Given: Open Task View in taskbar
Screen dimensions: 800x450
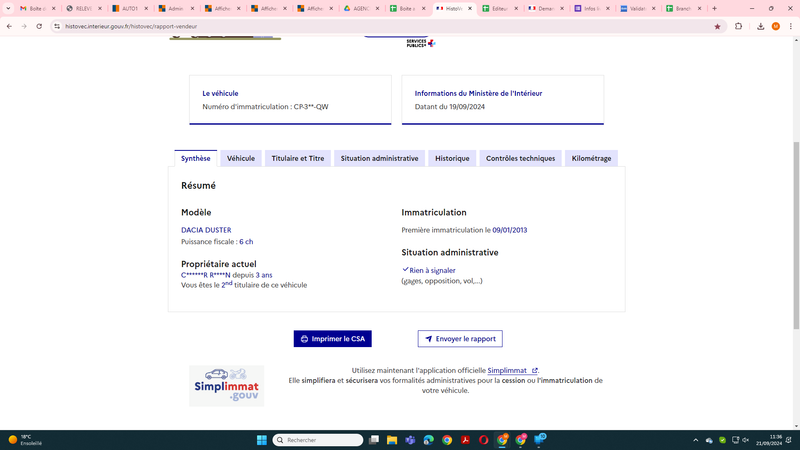Looking at the screenshot, I should [374, 440].
